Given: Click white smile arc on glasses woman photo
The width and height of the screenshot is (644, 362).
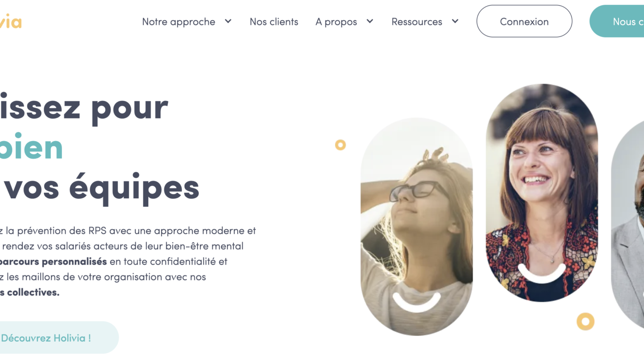Looking at the screenshot, I should point(417,303).
